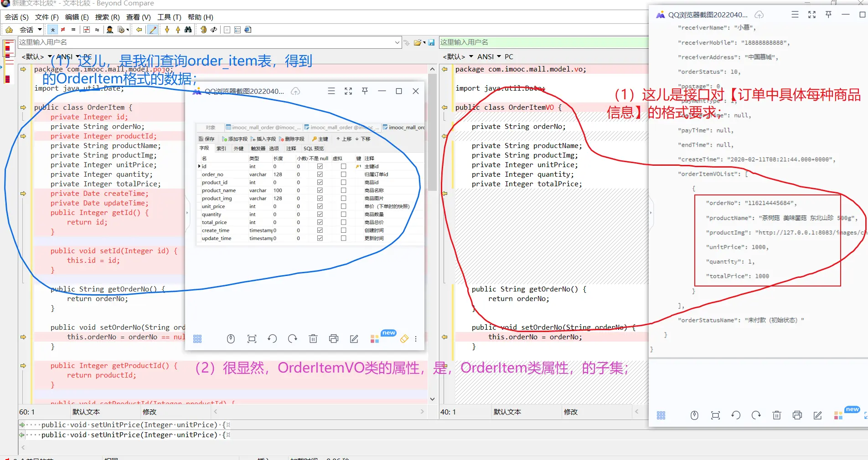Toggle virtual checkbox for unit_price row
Image resolution: width=868 pixels, height=460 pixels.
[x=344, y=206]
